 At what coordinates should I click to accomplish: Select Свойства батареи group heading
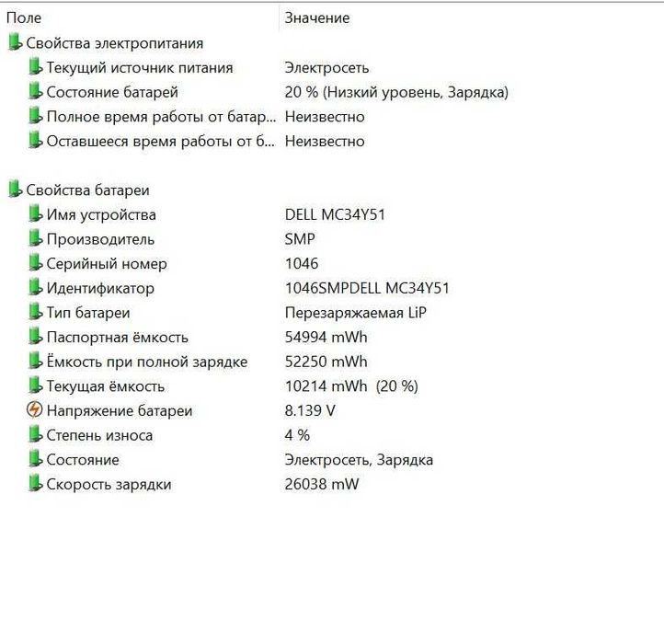[87, 190]
